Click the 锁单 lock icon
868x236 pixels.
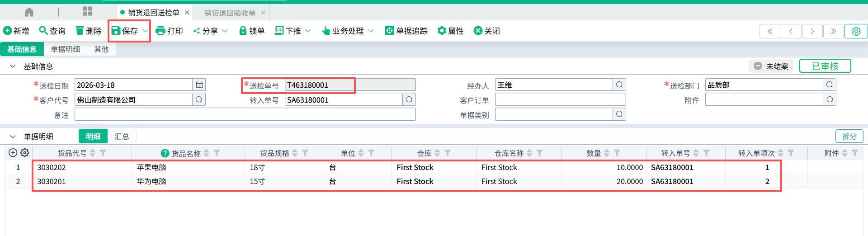[x=243, y=31]
